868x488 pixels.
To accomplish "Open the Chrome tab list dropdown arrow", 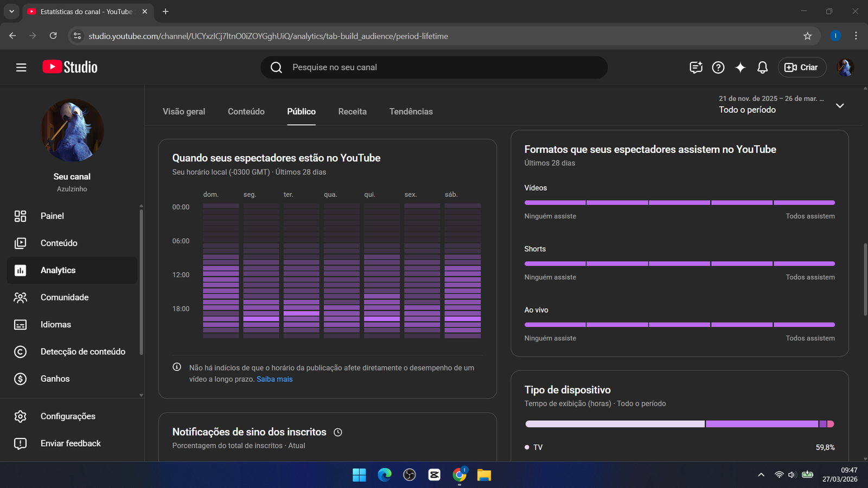I will click(11, 11).
